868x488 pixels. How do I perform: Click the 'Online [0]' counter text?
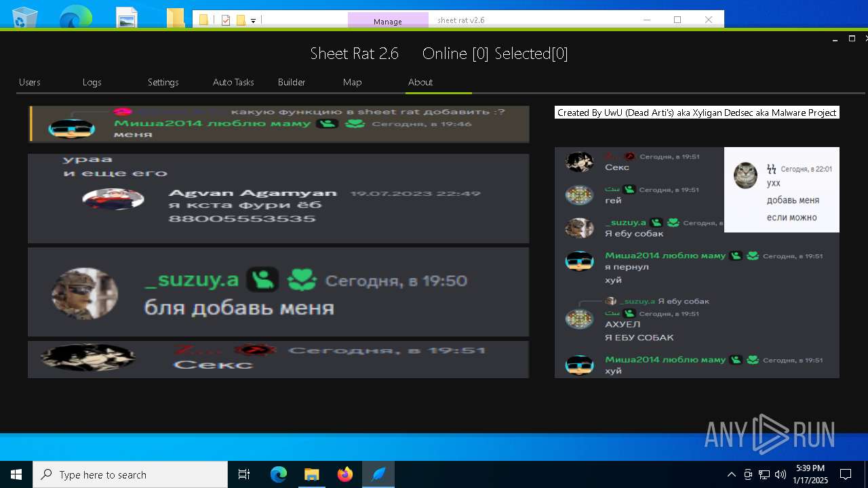[455, 54]
